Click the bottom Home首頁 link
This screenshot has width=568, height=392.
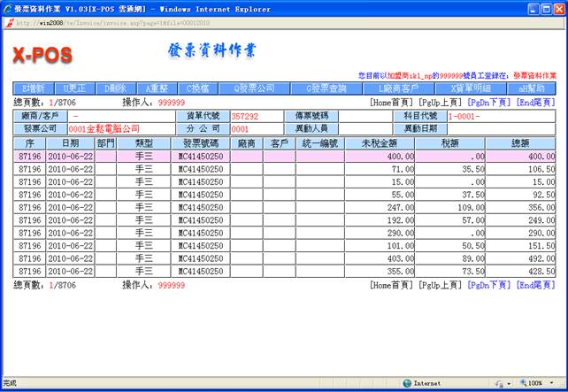[392, 286]
